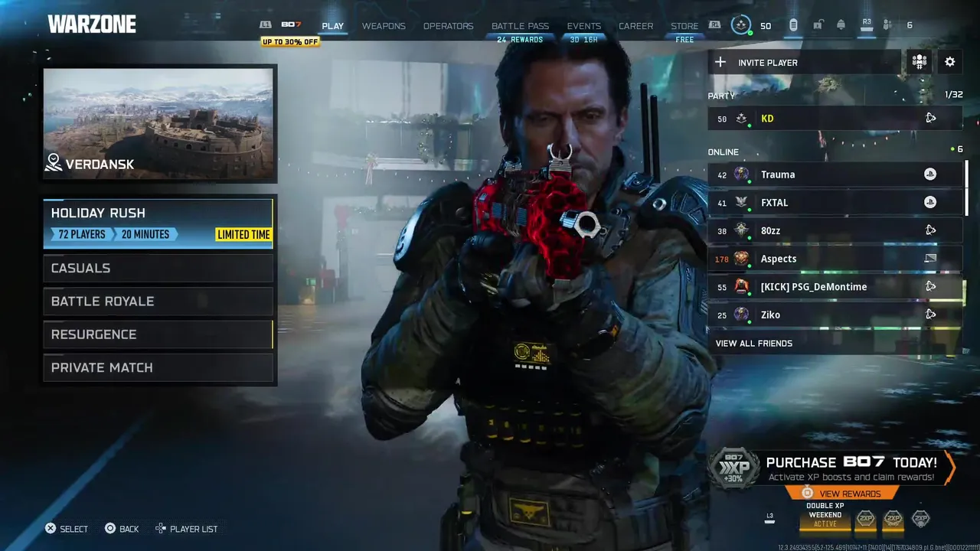Click the Double XP Weekend Active tile
The height and width of the screenshot is (551, 980).
coord(825,515)
